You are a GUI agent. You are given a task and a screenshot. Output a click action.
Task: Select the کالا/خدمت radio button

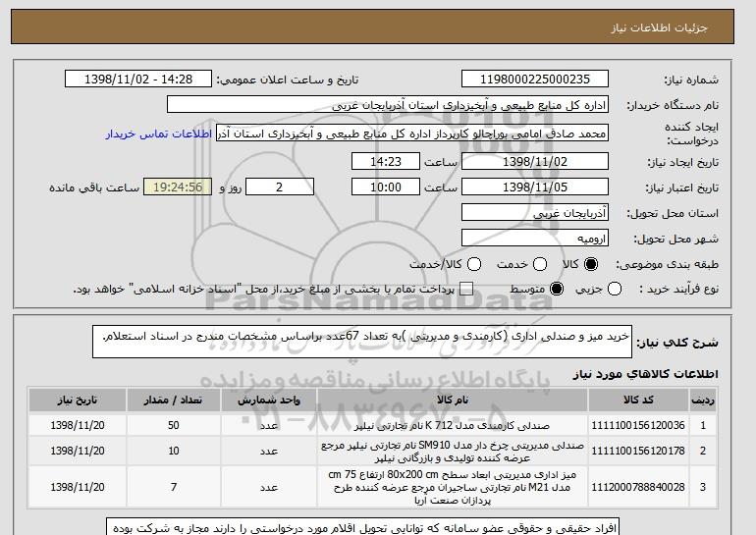474,264
